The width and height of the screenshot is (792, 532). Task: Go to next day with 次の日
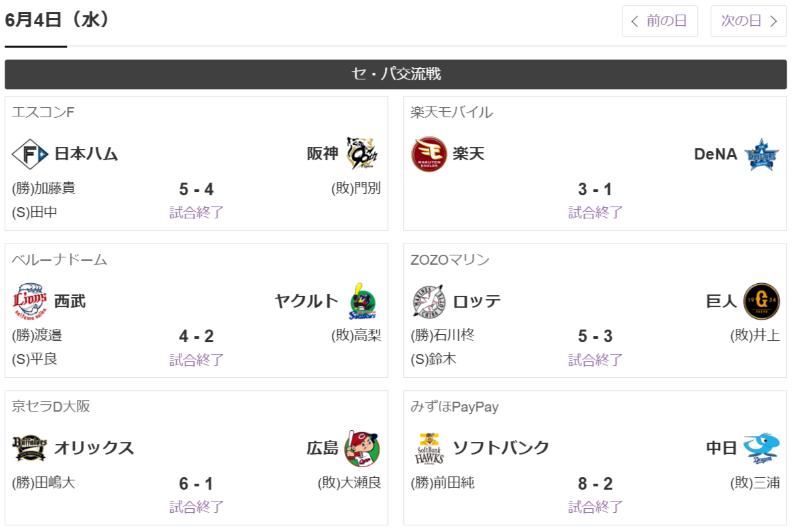click(x=748, y=21)
